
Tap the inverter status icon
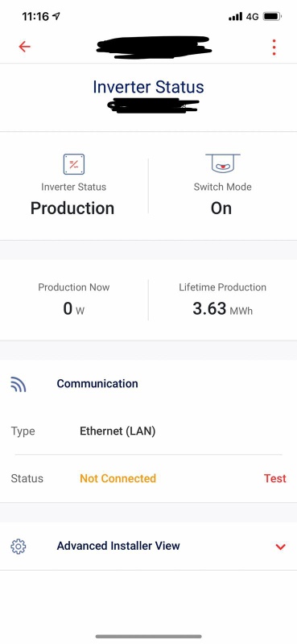[x=74, y=164]
